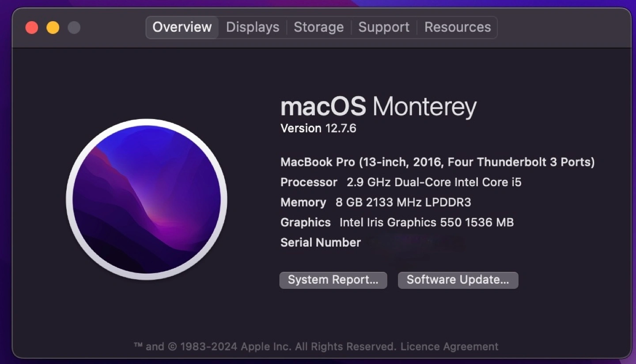The image size is (636, 364).
Task: Click the macOS Monterey circular logo
Action: click(x=147, y=199)
